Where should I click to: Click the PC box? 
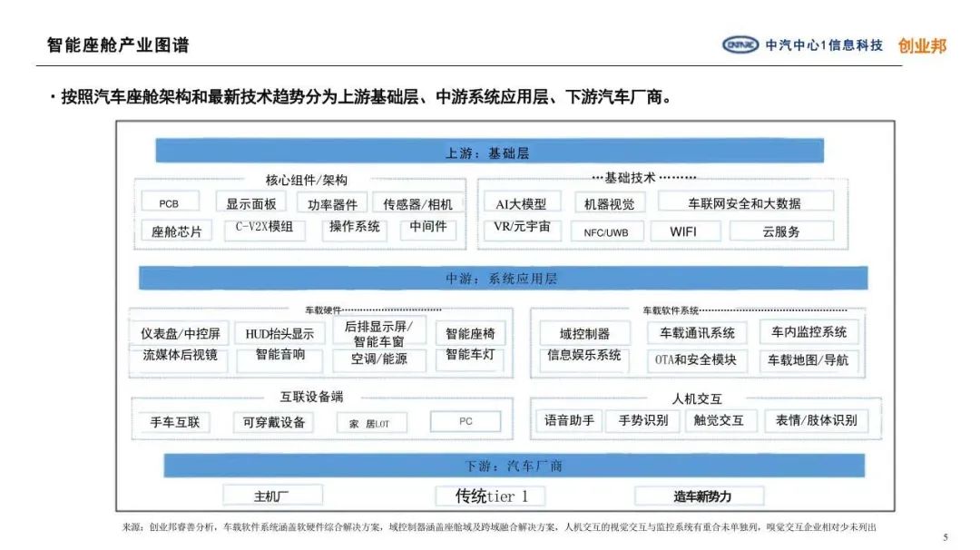[x=465, y=421]
